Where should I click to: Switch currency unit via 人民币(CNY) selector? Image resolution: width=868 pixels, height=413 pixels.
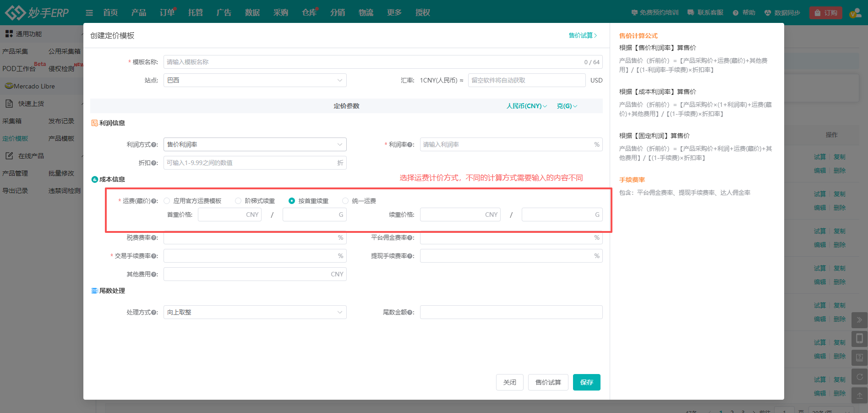pyautogui.click(x=526, y=106)
